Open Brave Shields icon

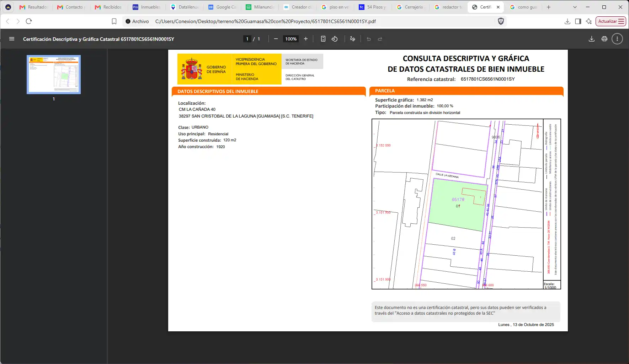pyautogui.click(x=501, y=21)
